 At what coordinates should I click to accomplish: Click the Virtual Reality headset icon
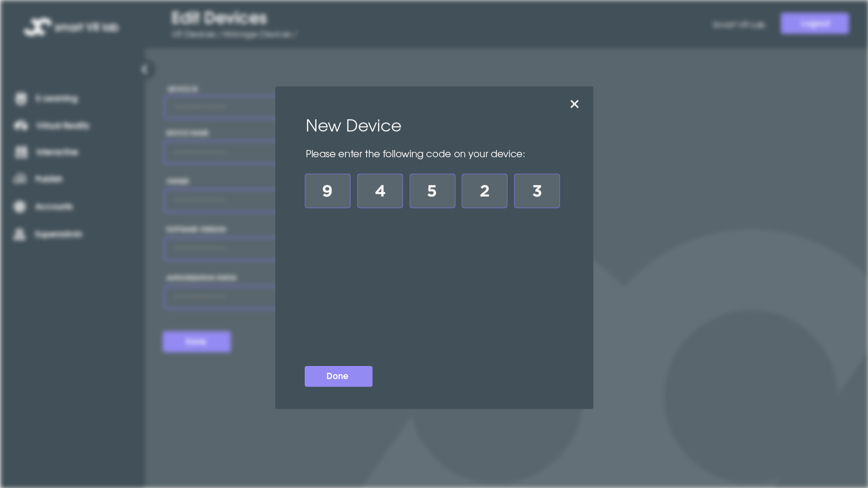pyautogui.click(x=21, y=125)
